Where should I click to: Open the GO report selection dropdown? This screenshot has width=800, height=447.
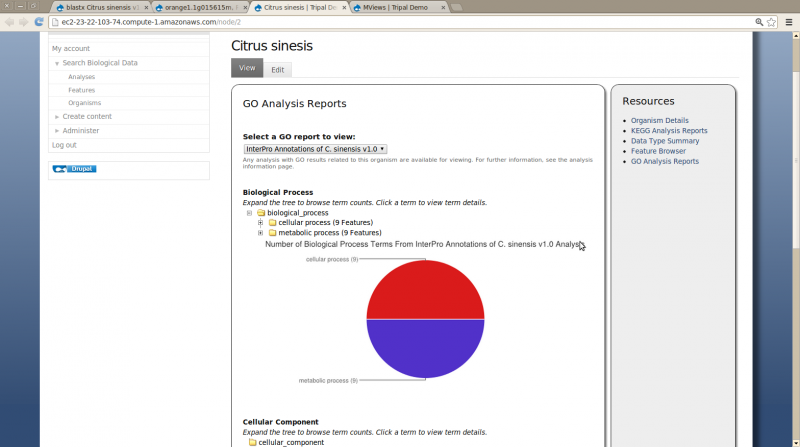point(315,149)
